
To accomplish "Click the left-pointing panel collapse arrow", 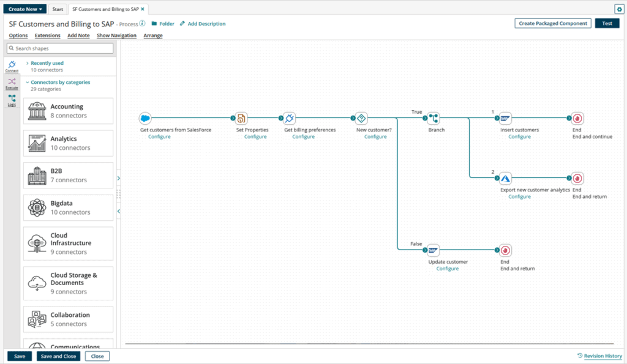I will [119, 212].
